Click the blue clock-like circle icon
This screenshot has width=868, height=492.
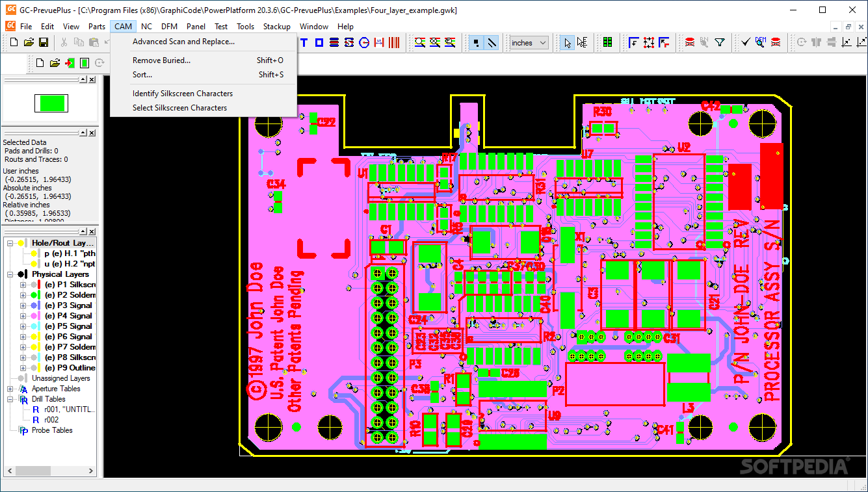[364, 43]
